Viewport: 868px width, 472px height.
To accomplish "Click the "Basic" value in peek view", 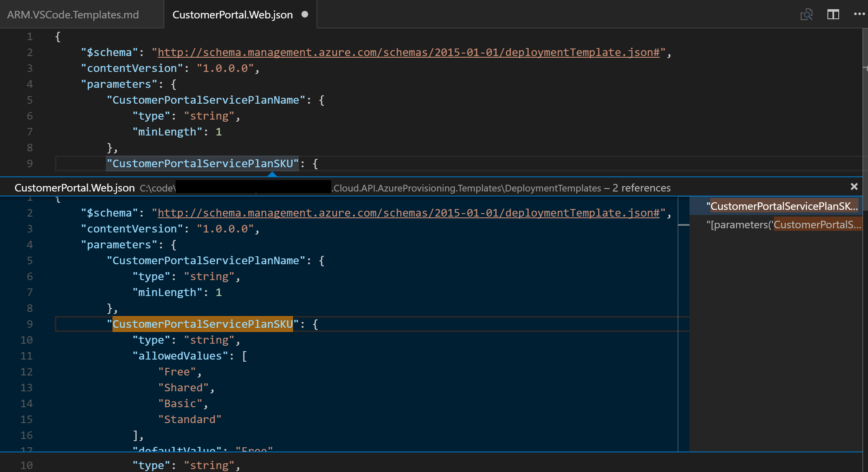I will pos(180,403).
